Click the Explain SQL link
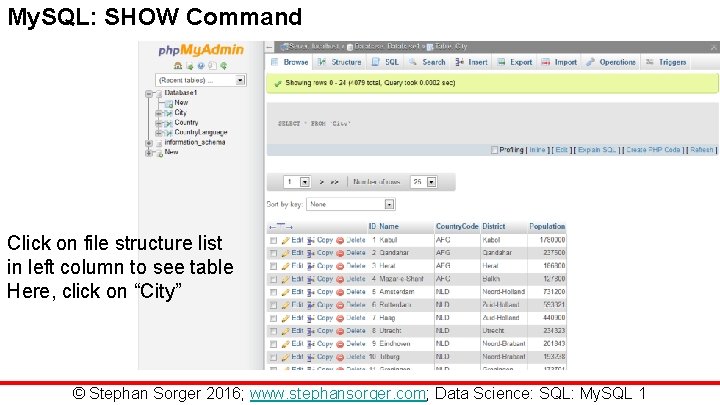The width and height of the screenshot is (720, 405). coord(597,150)
